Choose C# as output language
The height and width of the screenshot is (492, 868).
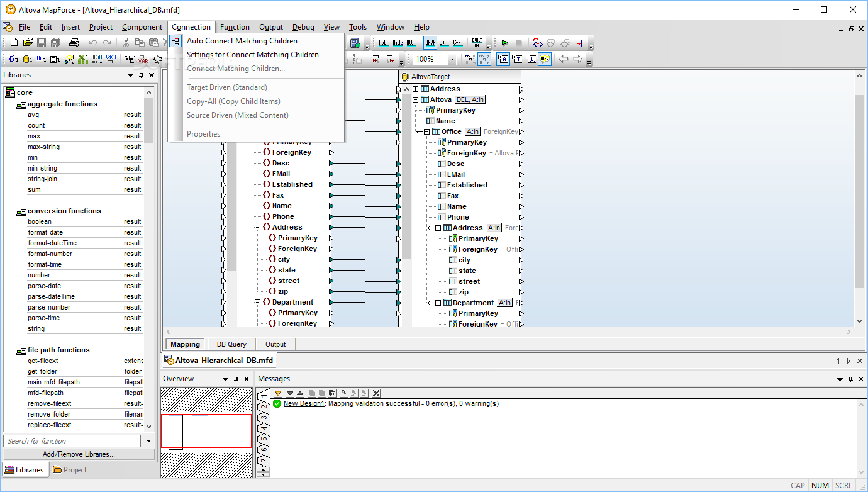point(444,43)
